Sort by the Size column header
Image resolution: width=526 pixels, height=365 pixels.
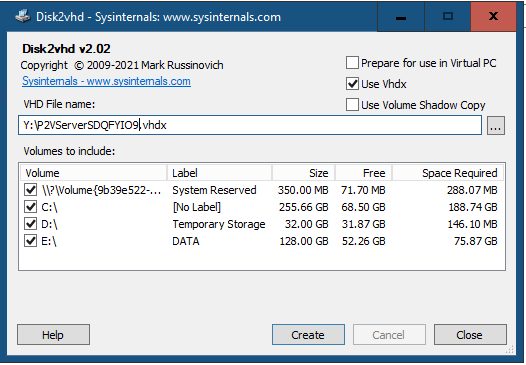[304, 173]
